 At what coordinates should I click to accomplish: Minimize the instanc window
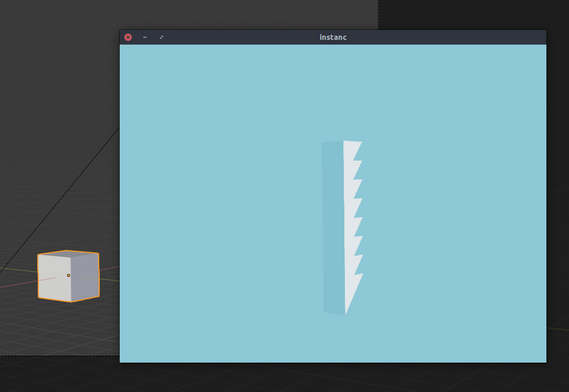[x=145, y=37]
